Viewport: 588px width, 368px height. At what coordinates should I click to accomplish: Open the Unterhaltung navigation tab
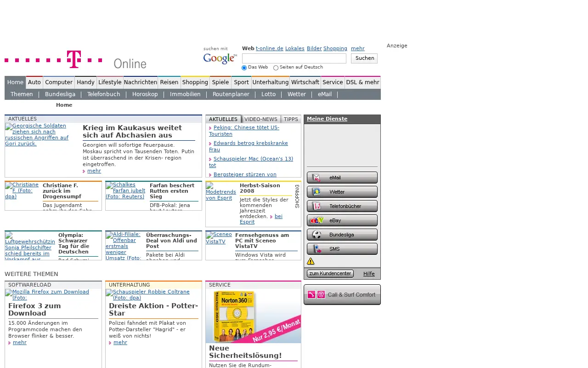(x=271, y=82)
